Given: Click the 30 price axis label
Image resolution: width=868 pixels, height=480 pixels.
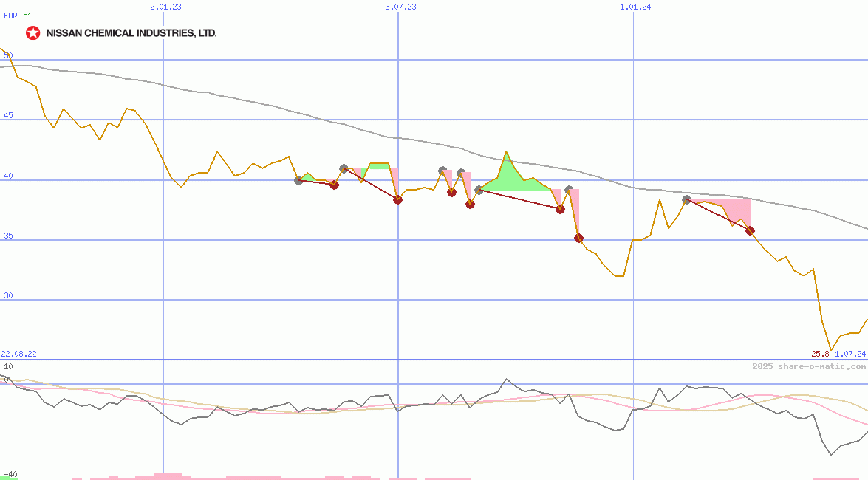Looking at the screenshot, I should (8, 295).
